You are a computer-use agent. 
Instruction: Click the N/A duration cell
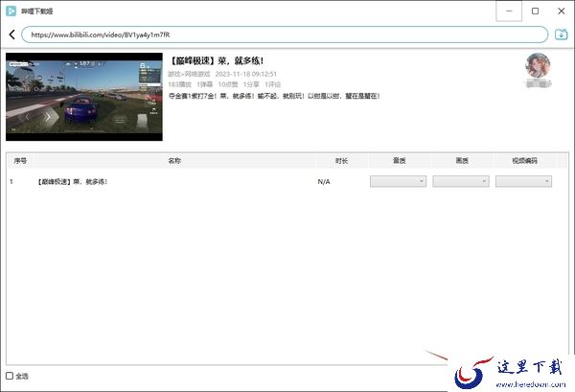pos(324,181)
